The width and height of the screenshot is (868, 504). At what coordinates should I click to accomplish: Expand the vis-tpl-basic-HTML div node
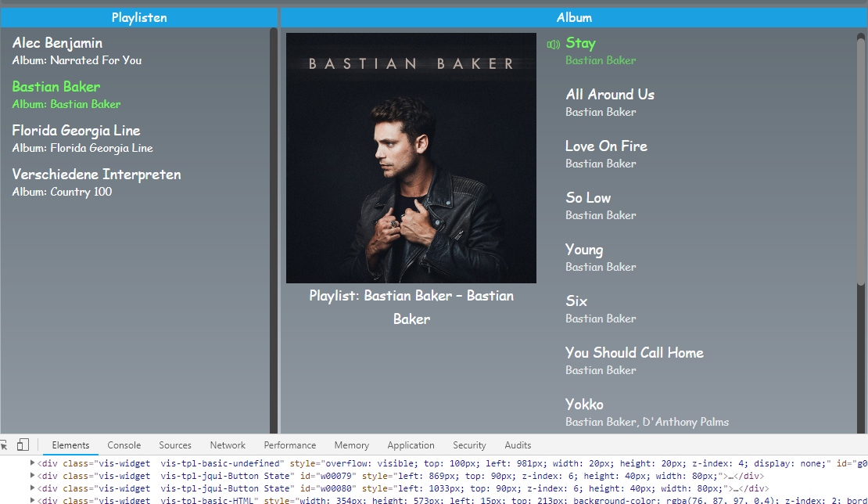32,500
